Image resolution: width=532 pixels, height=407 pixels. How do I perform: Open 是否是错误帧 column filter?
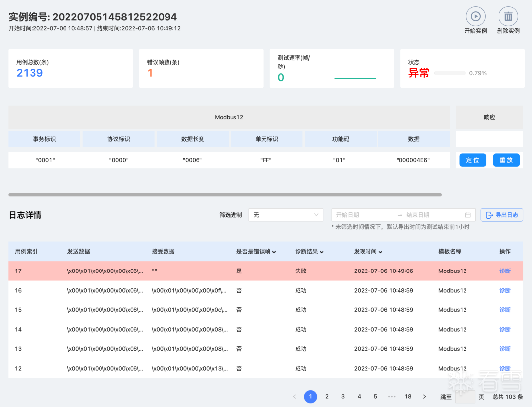click(x=274, y=252)
